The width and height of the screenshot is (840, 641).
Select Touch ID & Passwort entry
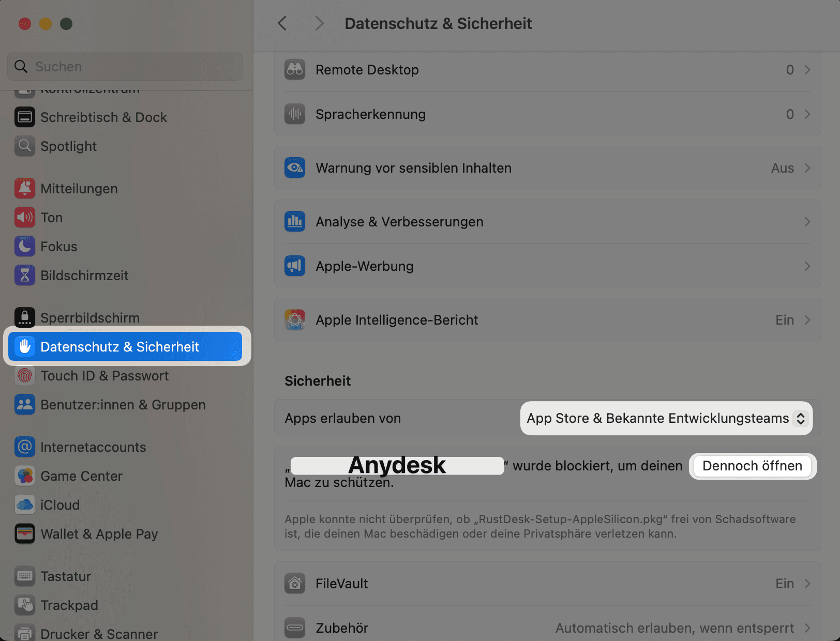125,376
